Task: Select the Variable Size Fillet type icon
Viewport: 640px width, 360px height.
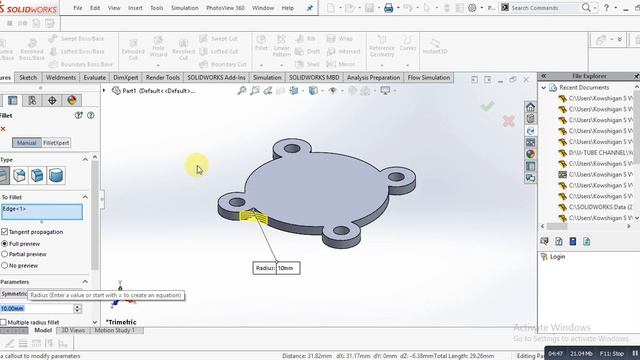Action: [19, 176]
